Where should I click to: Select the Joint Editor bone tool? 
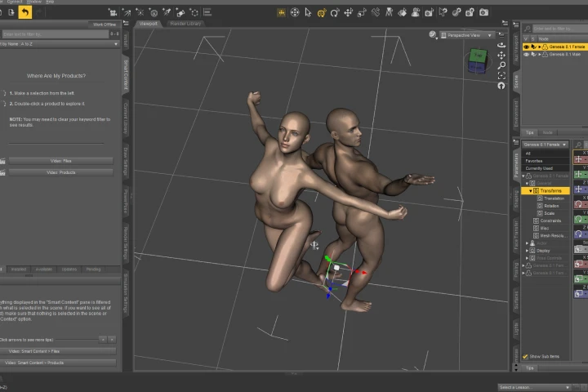point(376,12)
